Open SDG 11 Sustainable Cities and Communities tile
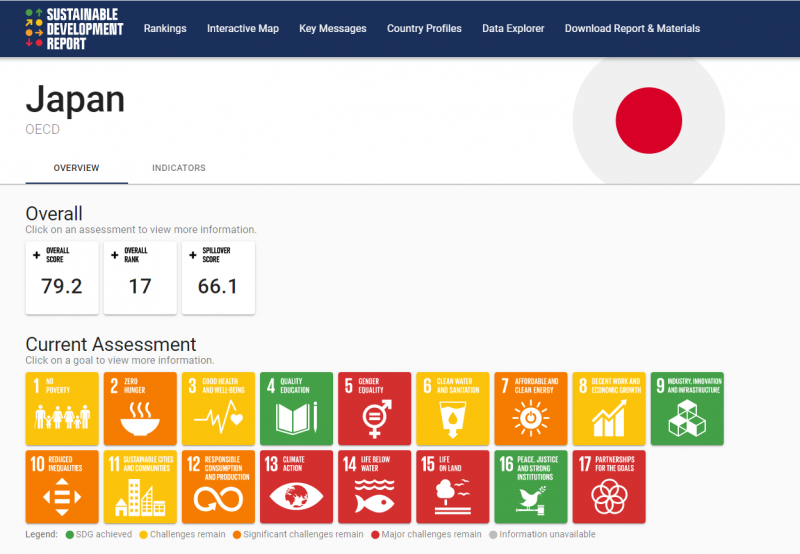Image resolution: width=800 pixels, height=554 pixels. tap(140, 487)
